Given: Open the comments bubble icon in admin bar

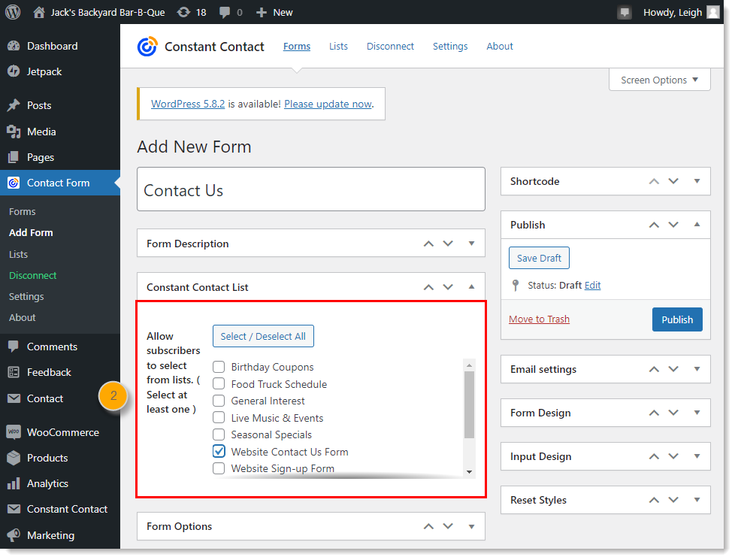Looking at the screenshot, I should [x=225, y=13].
